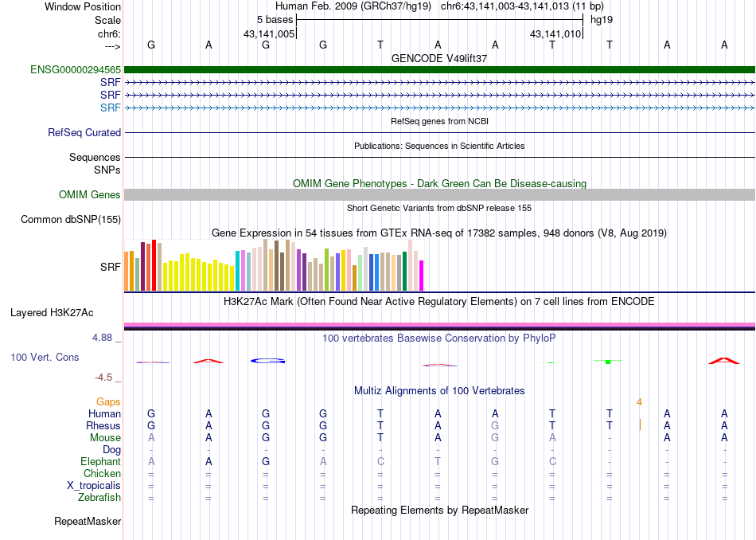Click the -4.5 PhyloP lower scale value

(103, 377)
